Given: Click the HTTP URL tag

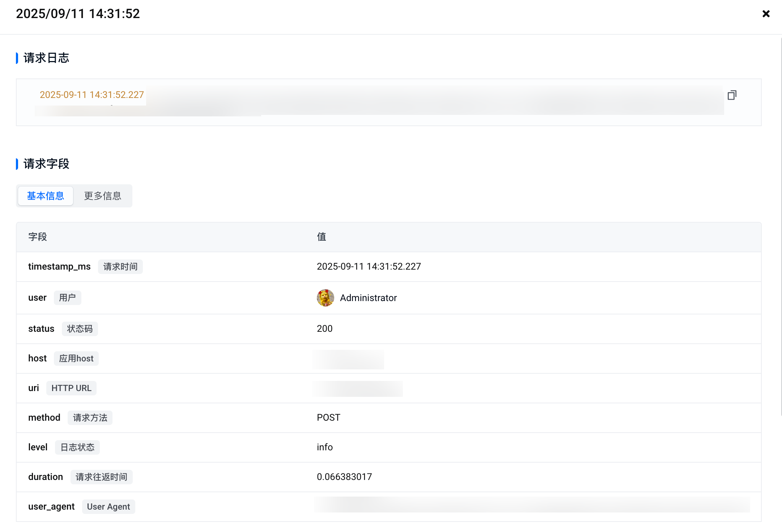Looking at the screenshot, I should click(x=71, y=388).
